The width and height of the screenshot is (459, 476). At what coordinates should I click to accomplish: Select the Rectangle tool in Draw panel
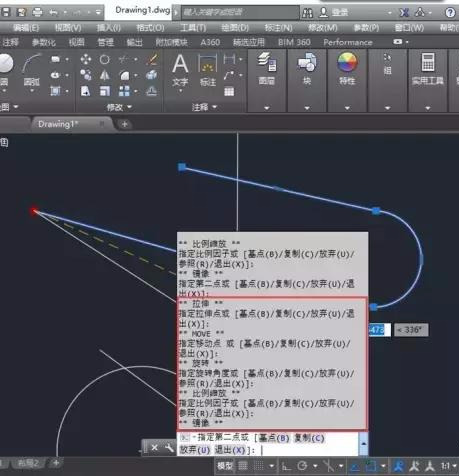tap(55, 60)
